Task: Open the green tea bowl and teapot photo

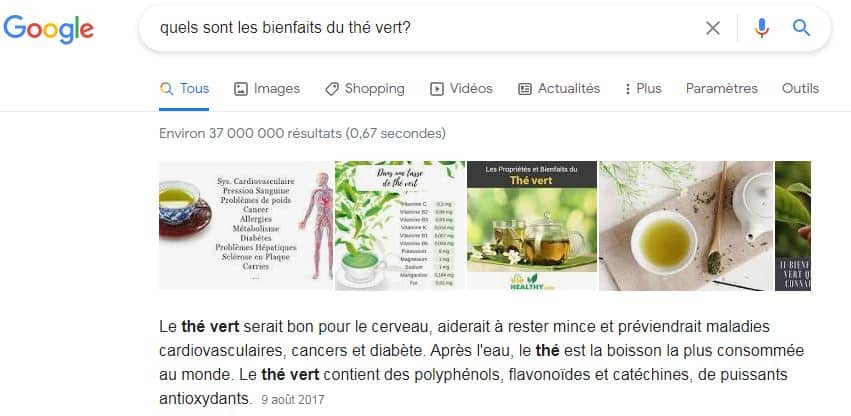Action: click(685, 225)
